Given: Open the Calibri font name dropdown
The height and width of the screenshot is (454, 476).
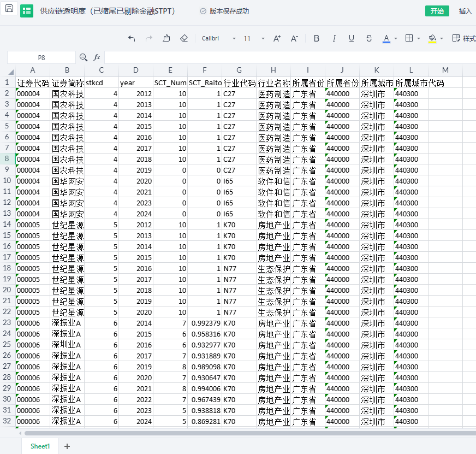Looking at the screenshot, I should 234,39.
